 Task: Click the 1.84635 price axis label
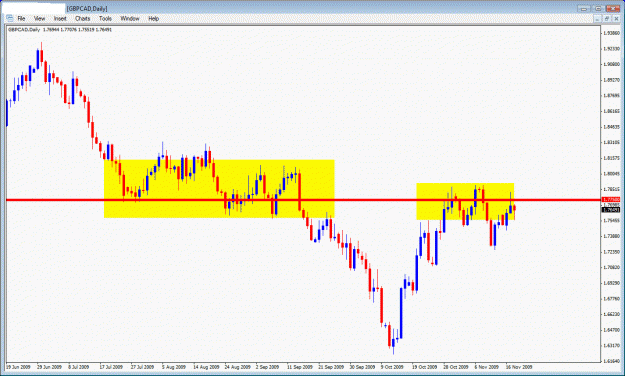[x=612, y=127]
